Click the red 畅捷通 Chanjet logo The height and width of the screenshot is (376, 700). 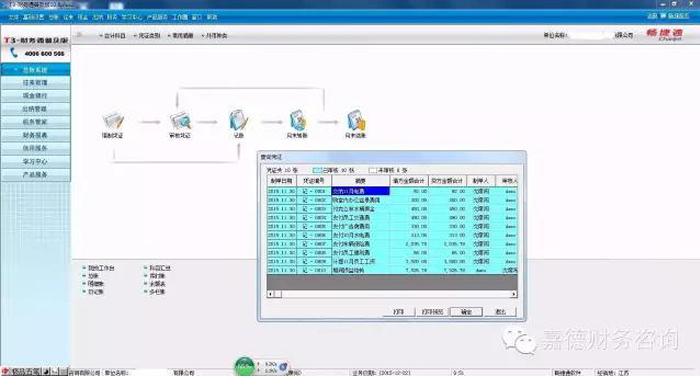[x=665, y=34]
